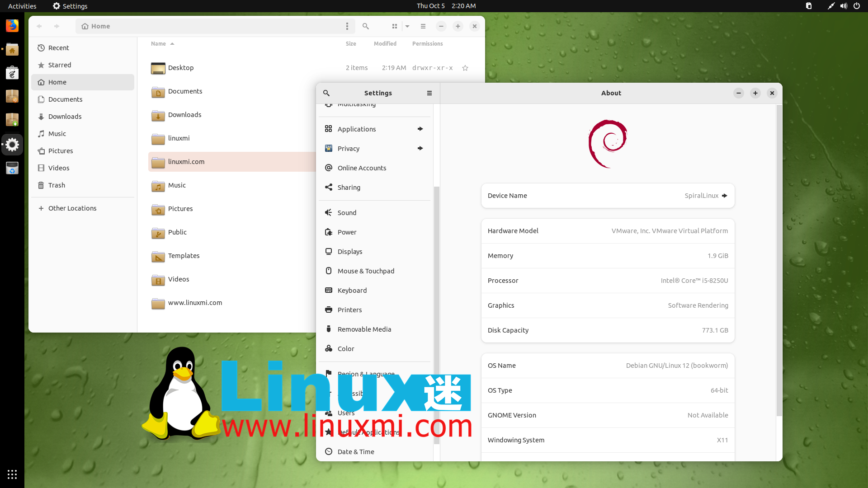This screenshot has height=488, width=868.
Task: Click the Settings sidebar scrollbar
Action: click(437, 315)
